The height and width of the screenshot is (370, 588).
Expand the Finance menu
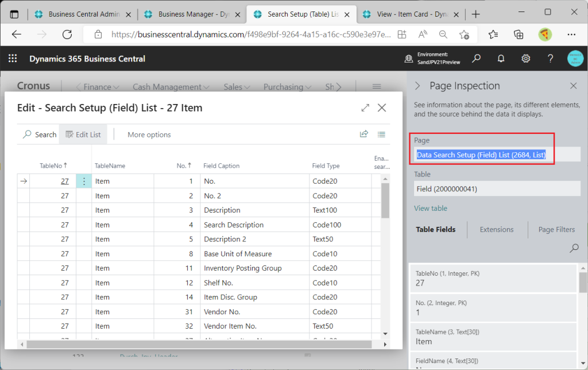(101, 87)
